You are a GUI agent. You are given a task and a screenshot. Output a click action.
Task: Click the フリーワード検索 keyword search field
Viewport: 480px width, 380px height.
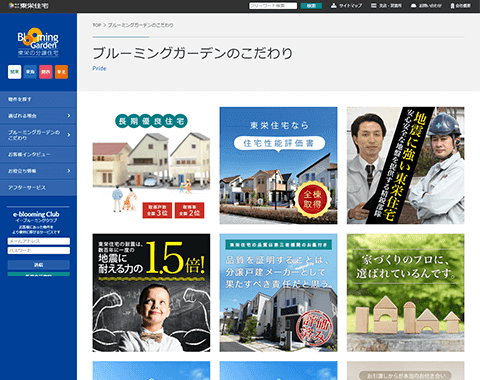click(x=273, y=6)
